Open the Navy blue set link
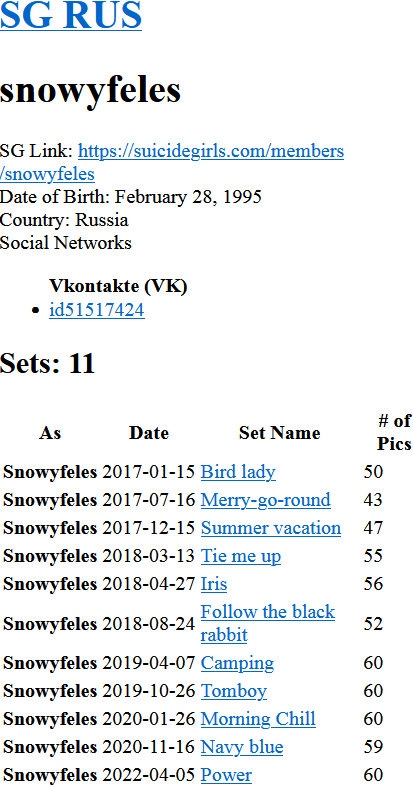The height and width of the screenshot is (787, 413). pos(242,747)
